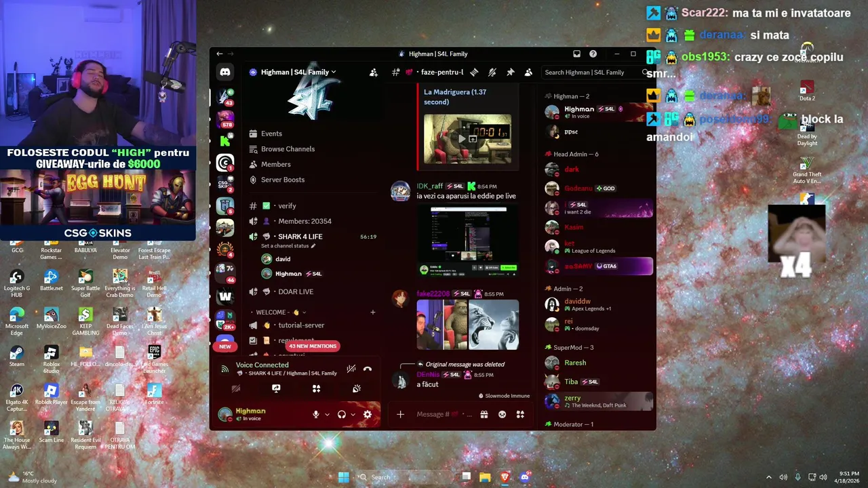Image resolution: width=868 pixels, height=488 pixels.
Task: Toggle member list icon in header
Action: [x=528, y=73]
